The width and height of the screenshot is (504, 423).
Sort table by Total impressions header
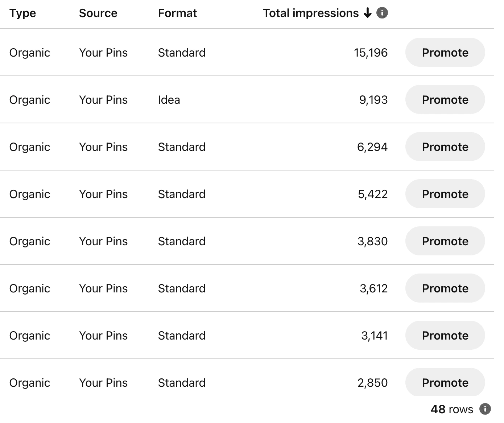[310, 13]
